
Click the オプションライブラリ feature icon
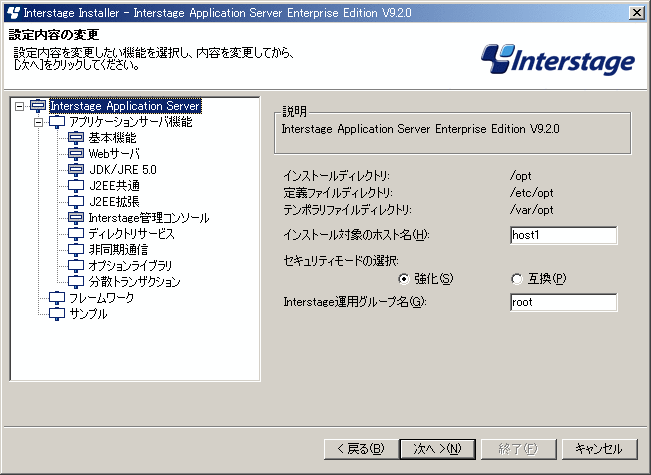point(76,266)
